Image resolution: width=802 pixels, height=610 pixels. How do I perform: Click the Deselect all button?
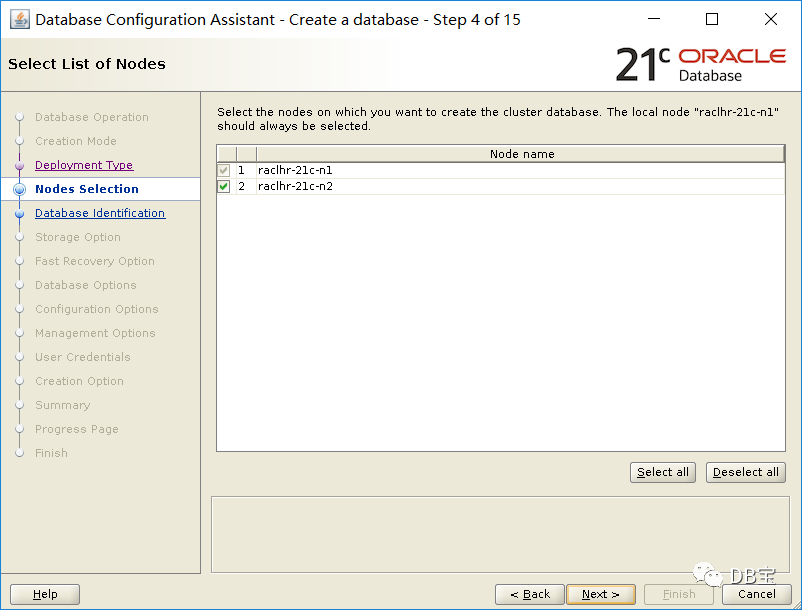click(x=745, y=472)
